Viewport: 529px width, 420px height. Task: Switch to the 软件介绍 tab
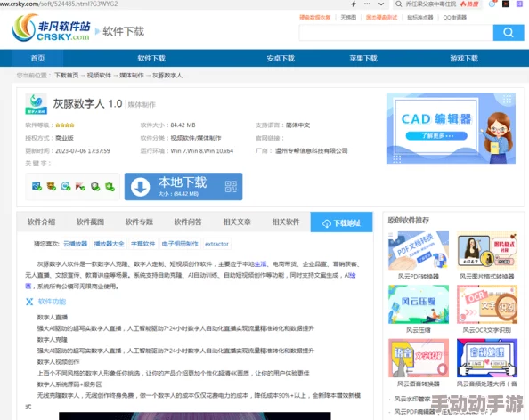(41, 222)
